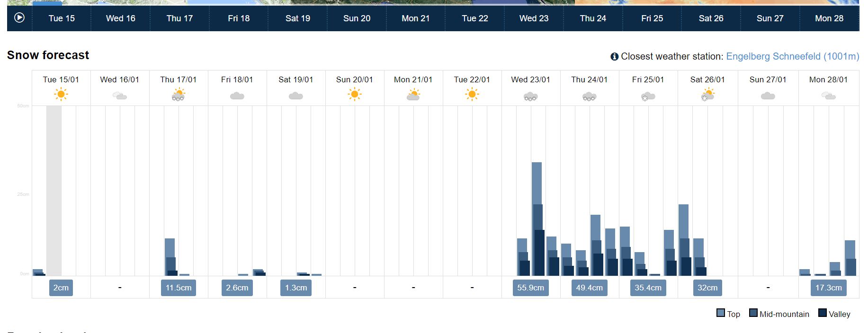Click the 17.3cm snowfall total badge
868x333 pixels.
[x=829, y=288]
